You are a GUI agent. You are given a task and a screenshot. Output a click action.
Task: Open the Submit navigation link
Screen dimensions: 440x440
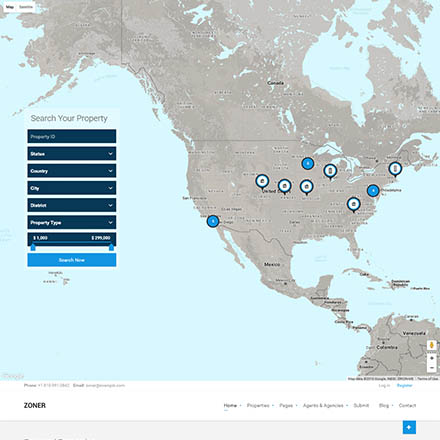click(x=361, y=405)
